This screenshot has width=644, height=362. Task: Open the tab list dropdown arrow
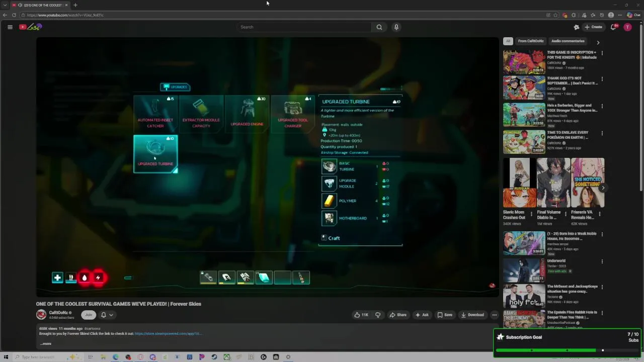point(5,5)
